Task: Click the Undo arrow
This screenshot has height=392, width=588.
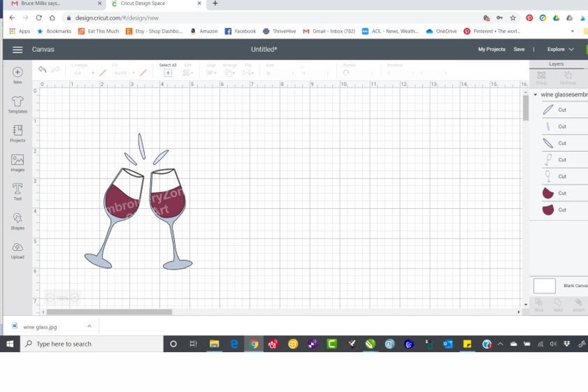Action: [x=42, y=69]
